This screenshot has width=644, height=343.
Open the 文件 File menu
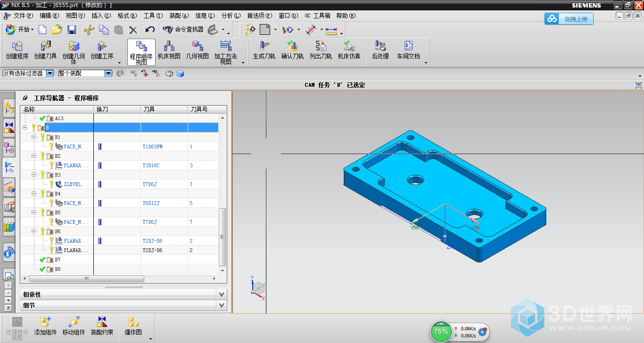point(24,16)
